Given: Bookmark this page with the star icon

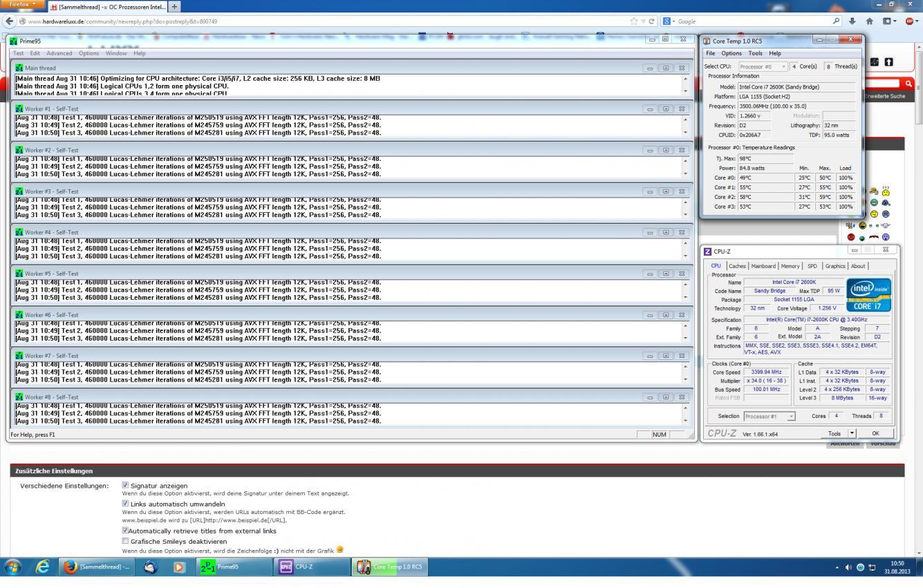Looking at the screenshot, I should (633, 21).
